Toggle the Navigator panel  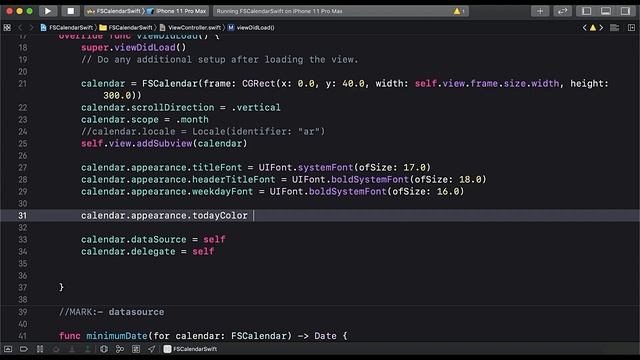tap(587, 11)
